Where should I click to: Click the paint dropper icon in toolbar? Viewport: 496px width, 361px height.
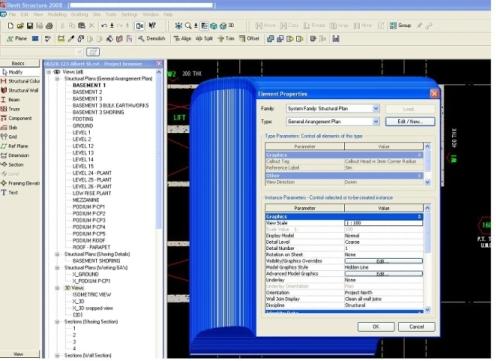(71, 39)
